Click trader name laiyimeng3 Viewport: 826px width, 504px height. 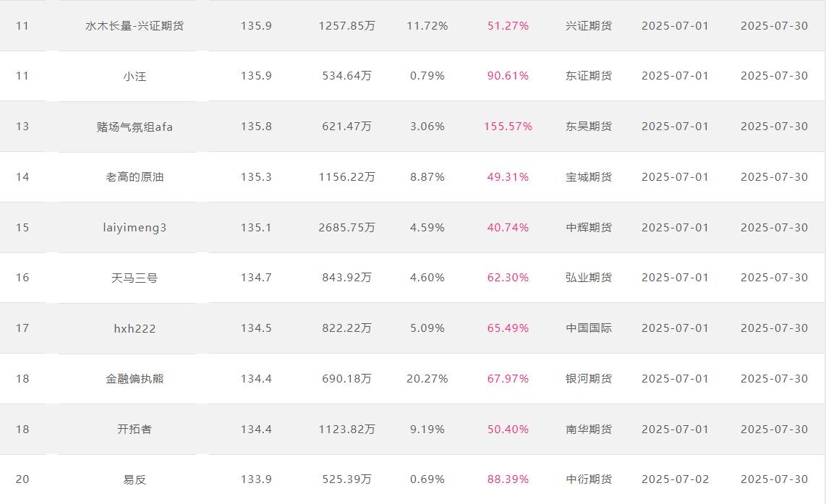pos(135,228)
